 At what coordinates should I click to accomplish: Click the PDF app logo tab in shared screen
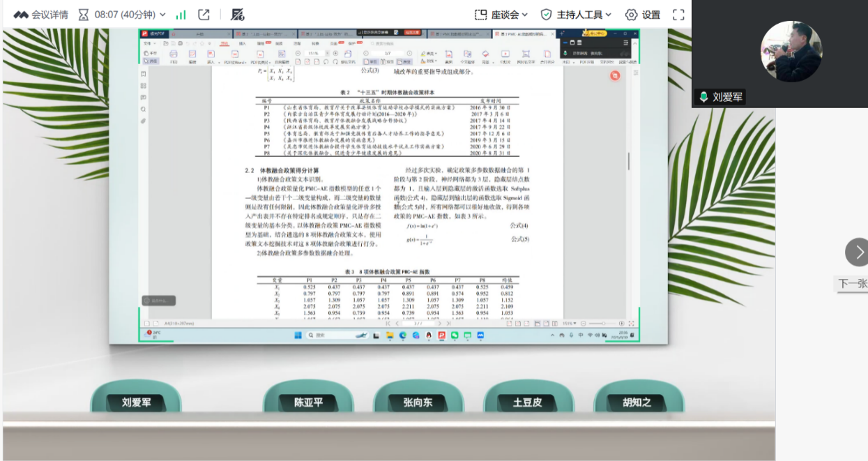click(x=154, y=33)
